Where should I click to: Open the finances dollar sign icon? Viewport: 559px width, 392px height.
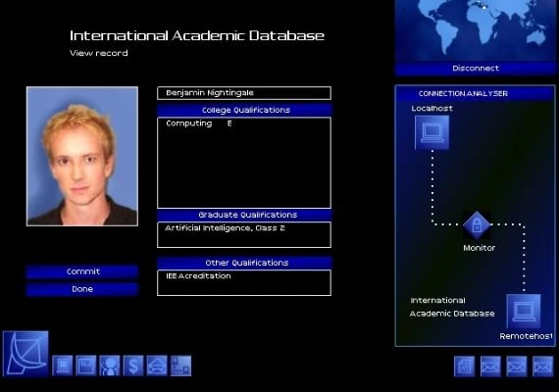pyautogui.click(x=133, y=366)
